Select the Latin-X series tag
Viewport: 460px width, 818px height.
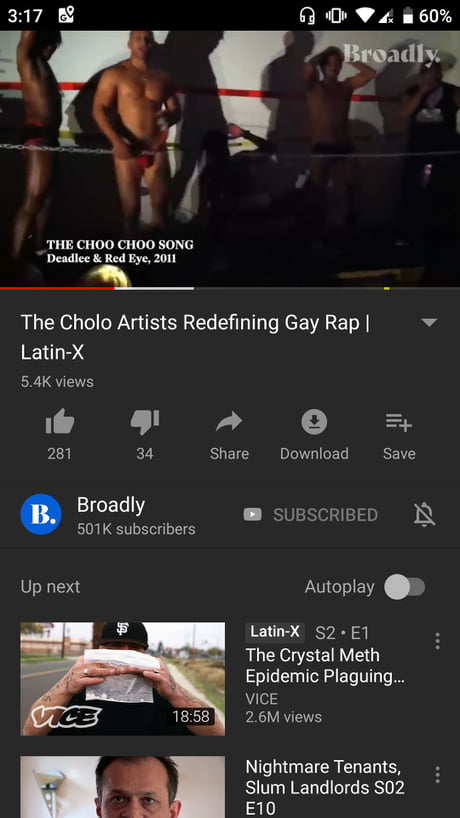pos(275,632)
